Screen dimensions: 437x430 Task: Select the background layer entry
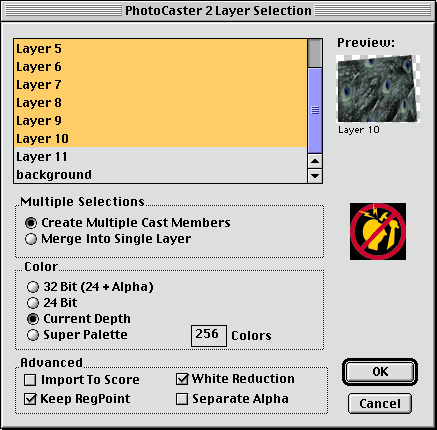pos(160,174)
